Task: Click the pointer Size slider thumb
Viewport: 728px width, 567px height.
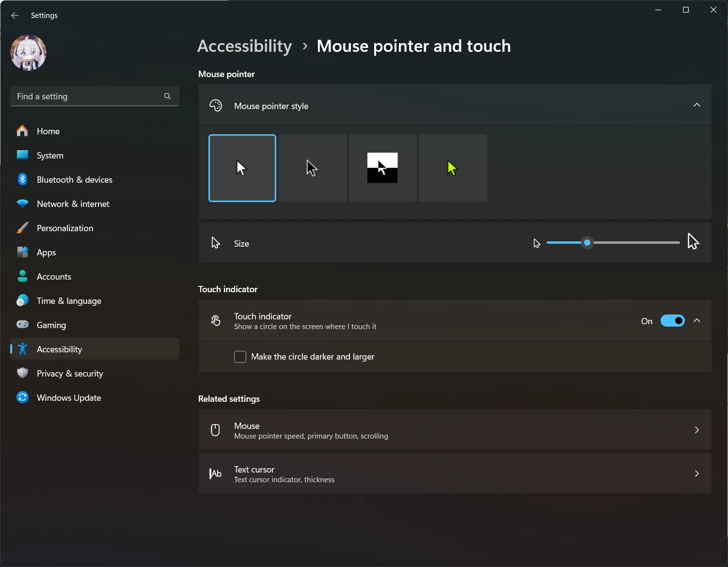Action: [587, 242]
